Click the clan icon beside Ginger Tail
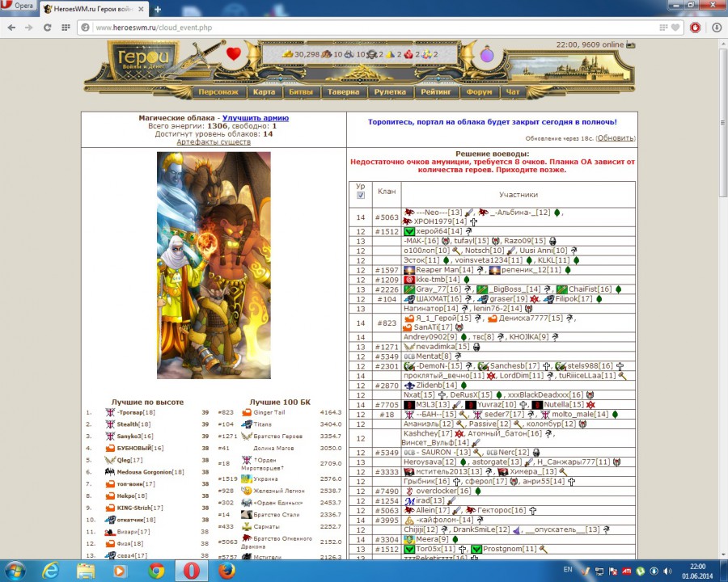The width and height of the screenshot is (728, 582). point(247,412)
